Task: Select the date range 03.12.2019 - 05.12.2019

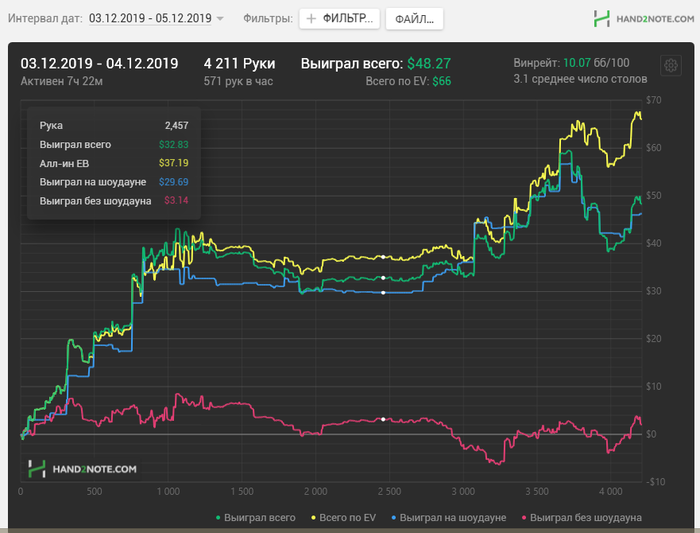Action: (150, 18)
